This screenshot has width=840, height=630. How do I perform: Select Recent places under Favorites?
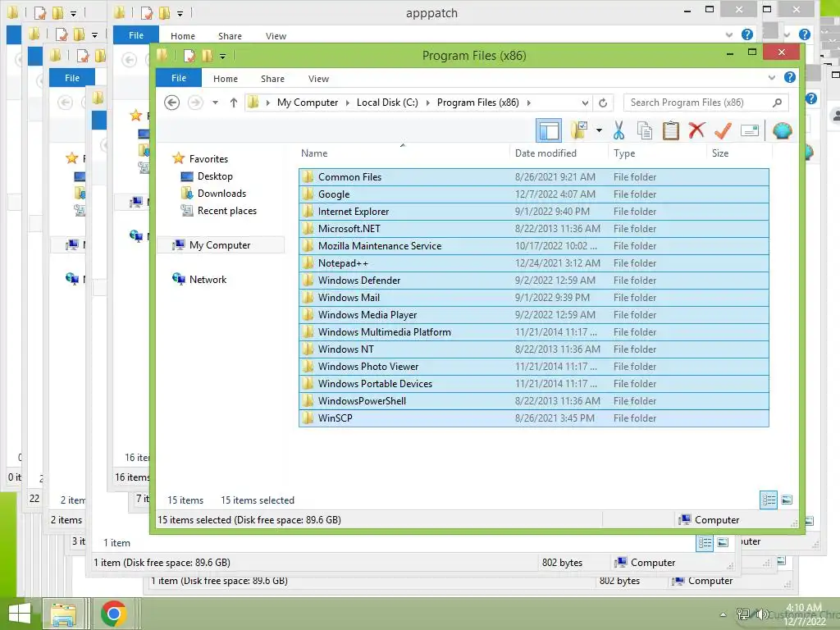[x=226, y=211]
